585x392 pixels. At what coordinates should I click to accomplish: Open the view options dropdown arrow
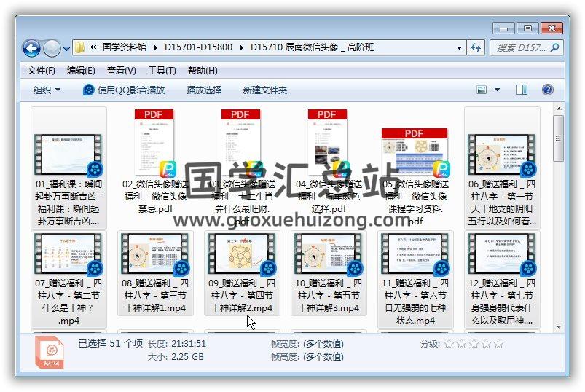point(497,90)
